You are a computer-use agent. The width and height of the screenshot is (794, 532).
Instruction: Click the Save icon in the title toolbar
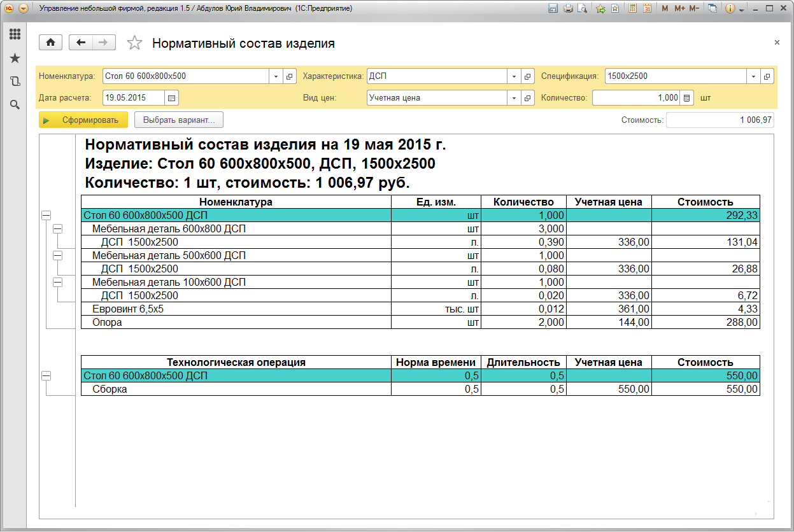pyautogui.click(x=553, y=9)
